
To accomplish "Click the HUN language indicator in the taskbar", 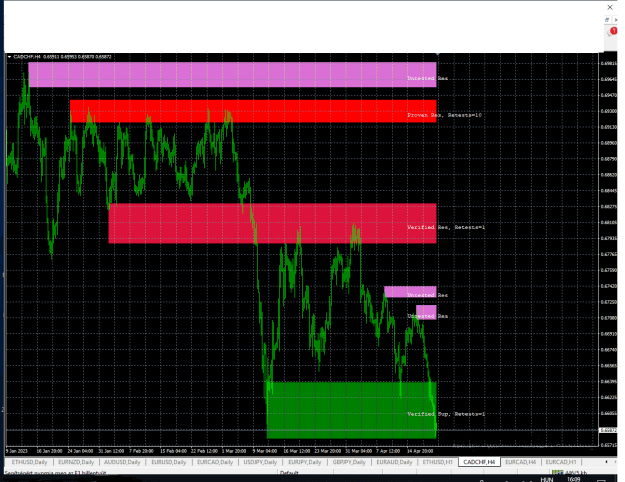I will (x=547, y=479).
